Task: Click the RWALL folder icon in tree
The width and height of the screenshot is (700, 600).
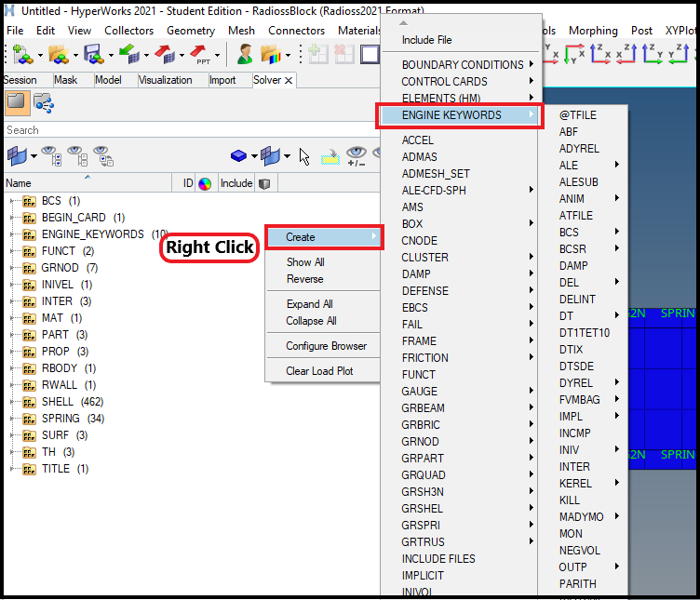Action: click(30, 385)
